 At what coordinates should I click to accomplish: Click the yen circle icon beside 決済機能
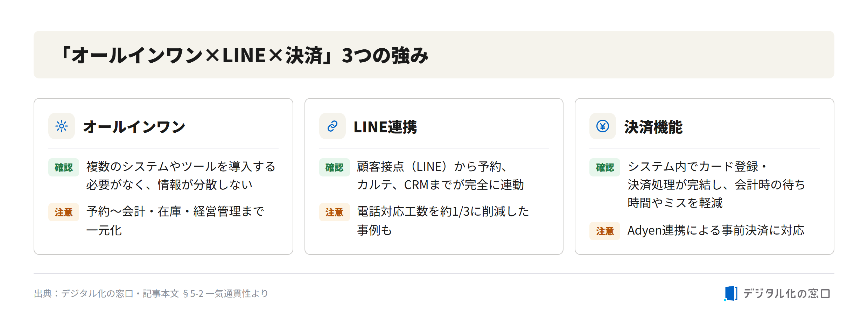603,126
